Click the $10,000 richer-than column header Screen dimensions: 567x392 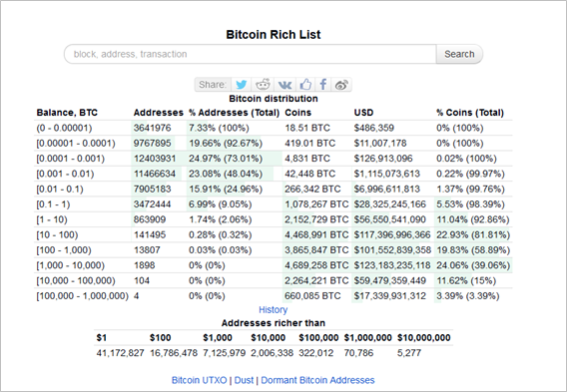[268, 338]
